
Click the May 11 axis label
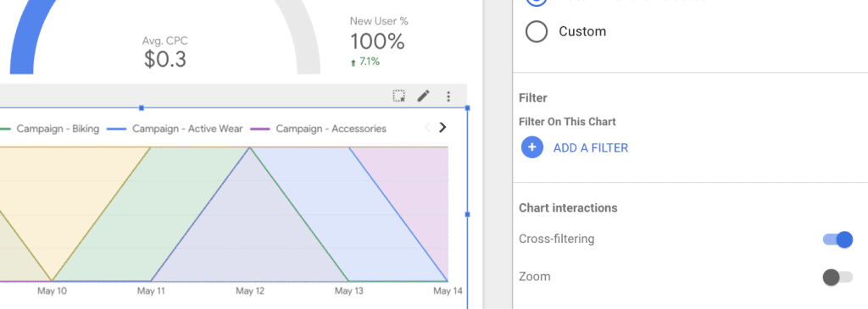click(151, 290)
